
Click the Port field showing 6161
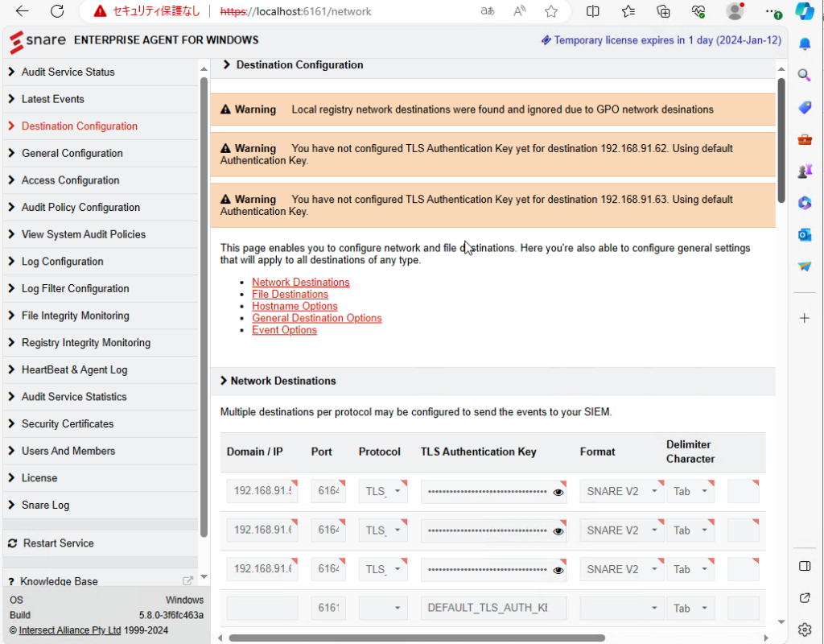pos(328,609)
